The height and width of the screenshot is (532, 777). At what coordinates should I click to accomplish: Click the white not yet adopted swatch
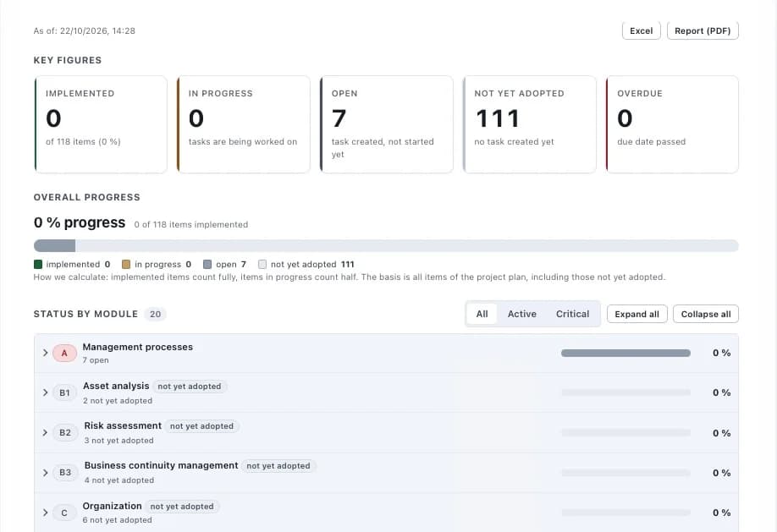[x=262, y=265]
